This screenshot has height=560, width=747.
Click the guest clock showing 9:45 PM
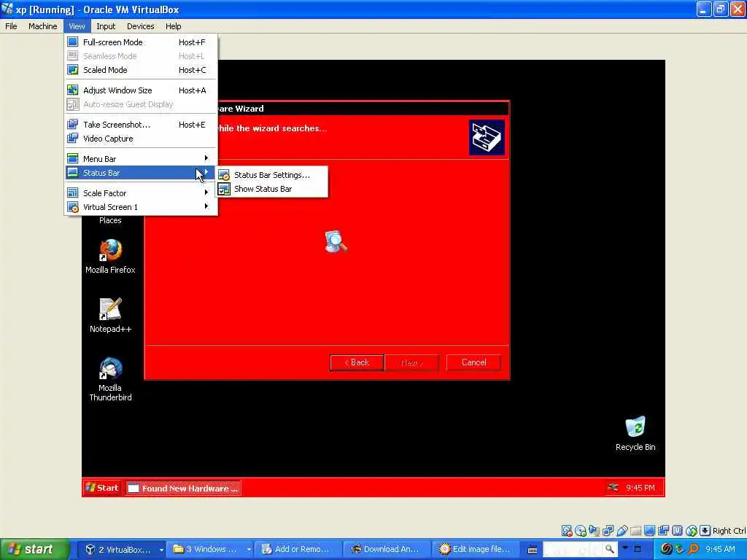coord(640,488)
